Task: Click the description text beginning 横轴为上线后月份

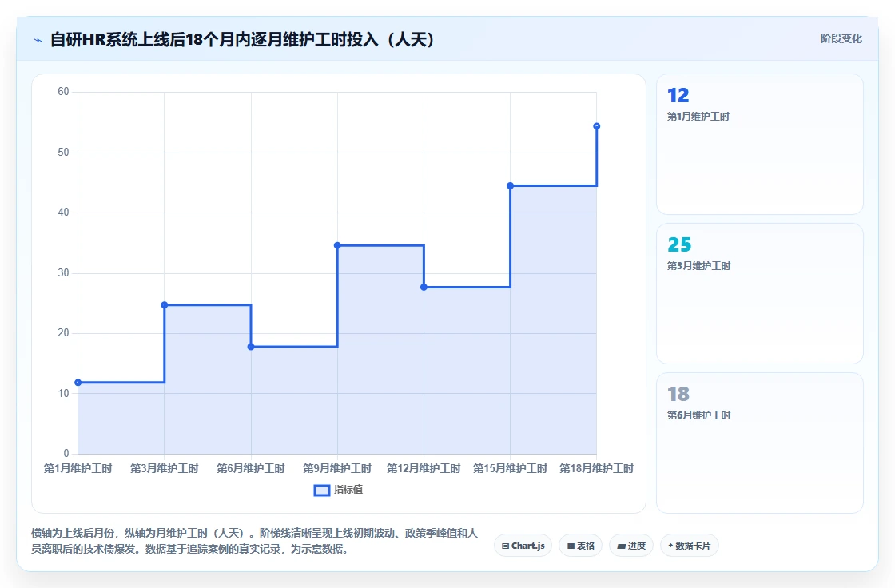Action: click(x=255, y=541)
